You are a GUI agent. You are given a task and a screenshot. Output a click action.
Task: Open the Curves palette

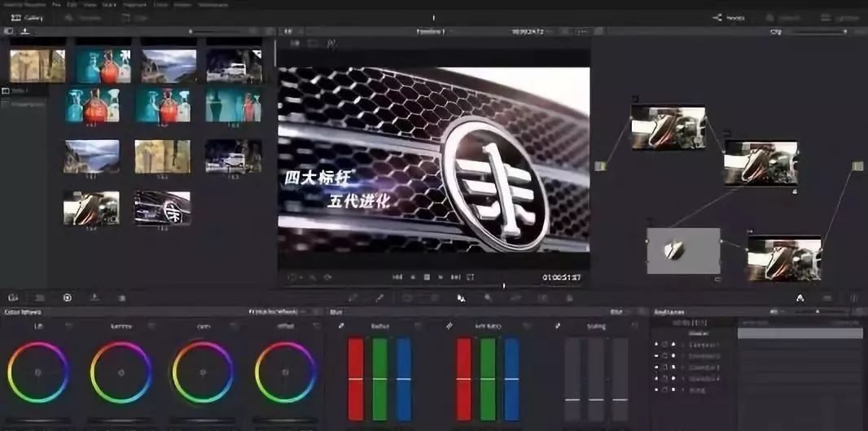(353, 298)
